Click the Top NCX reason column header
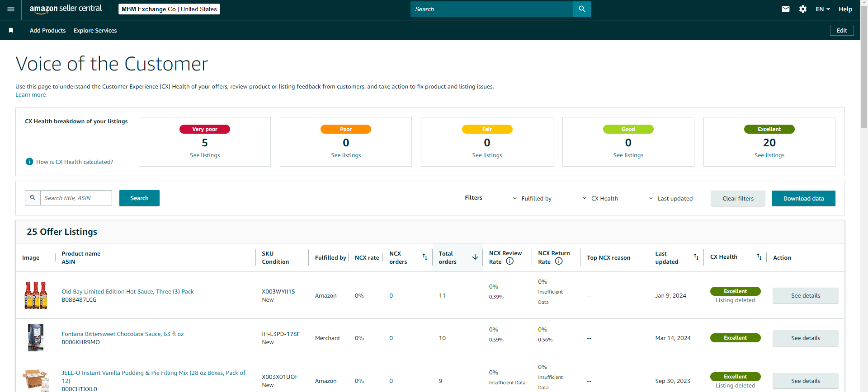This screenshot has height=392, width=868. tap(609, 257)
